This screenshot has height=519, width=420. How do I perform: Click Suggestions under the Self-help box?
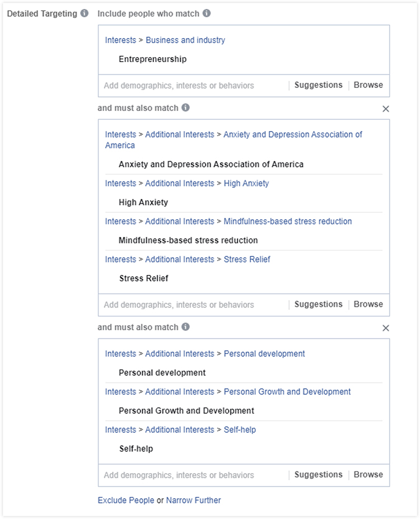[x=319, y=475]
